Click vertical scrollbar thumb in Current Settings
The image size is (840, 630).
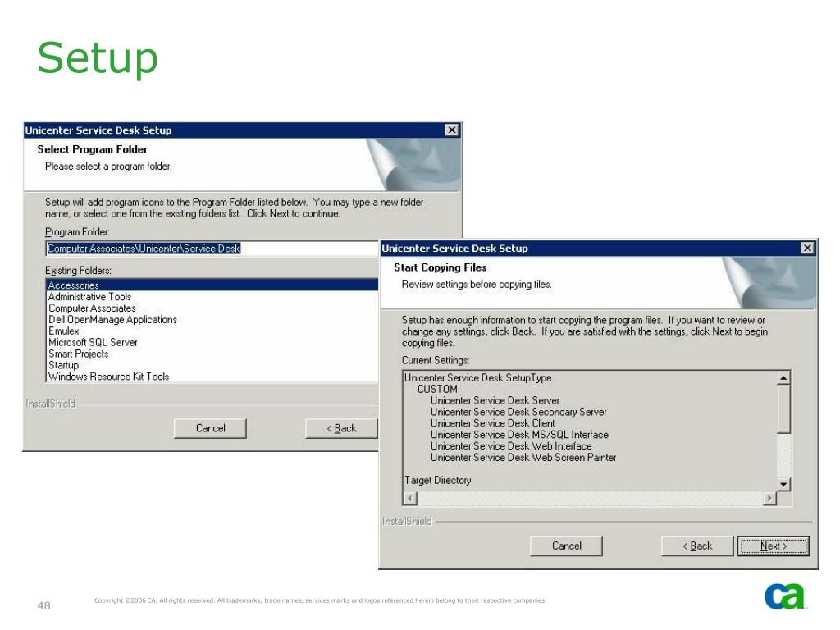pyautogui.click(x=783, y=409)
